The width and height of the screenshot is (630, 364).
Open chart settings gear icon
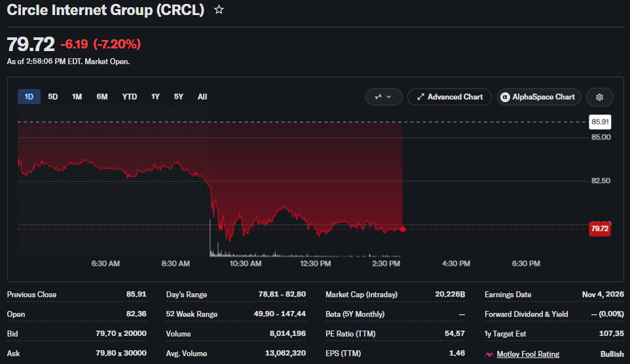click(599, 98)
